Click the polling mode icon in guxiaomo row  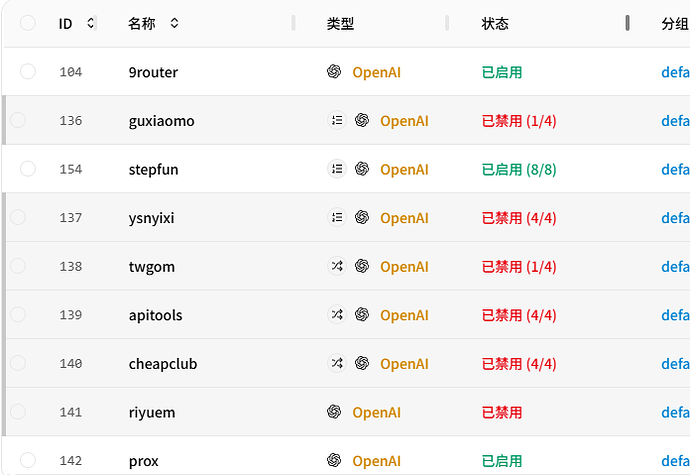coord(337,120)
